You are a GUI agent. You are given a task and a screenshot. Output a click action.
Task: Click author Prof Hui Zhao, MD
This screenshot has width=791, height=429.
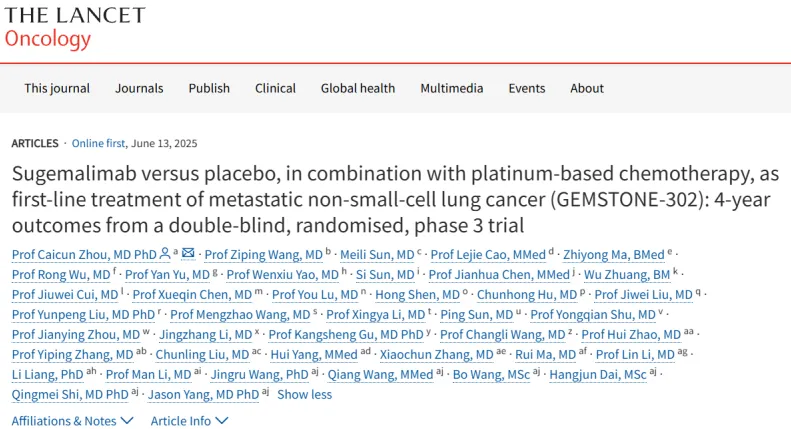tap(630, 334)
